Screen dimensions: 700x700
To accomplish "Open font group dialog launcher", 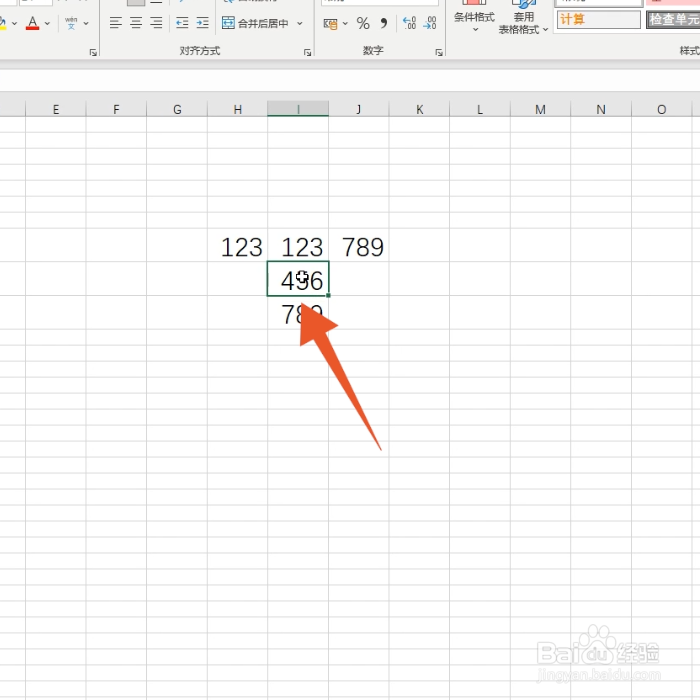I will click(x=93, y=53).
